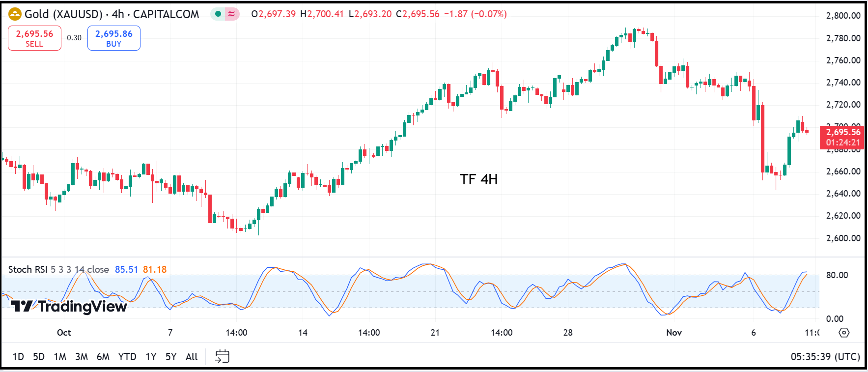Open the go-to-date calendar icon

[222, 356]
